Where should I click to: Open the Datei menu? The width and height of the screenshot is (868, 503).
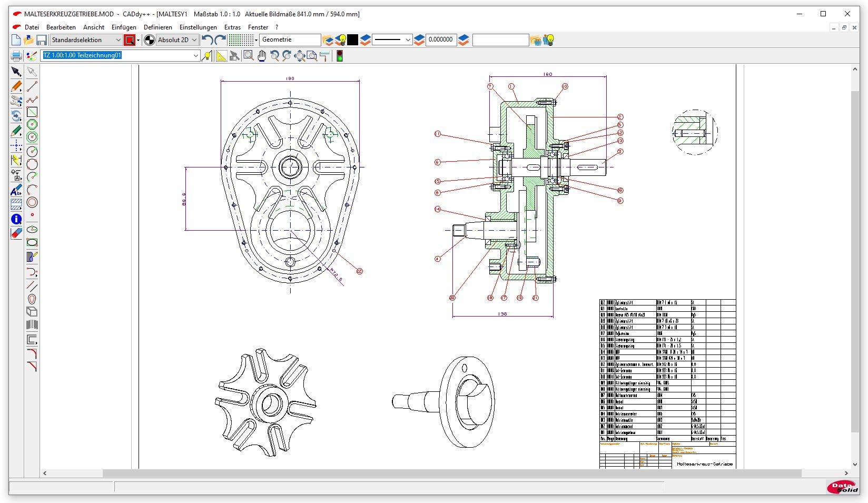coord(32,27)
